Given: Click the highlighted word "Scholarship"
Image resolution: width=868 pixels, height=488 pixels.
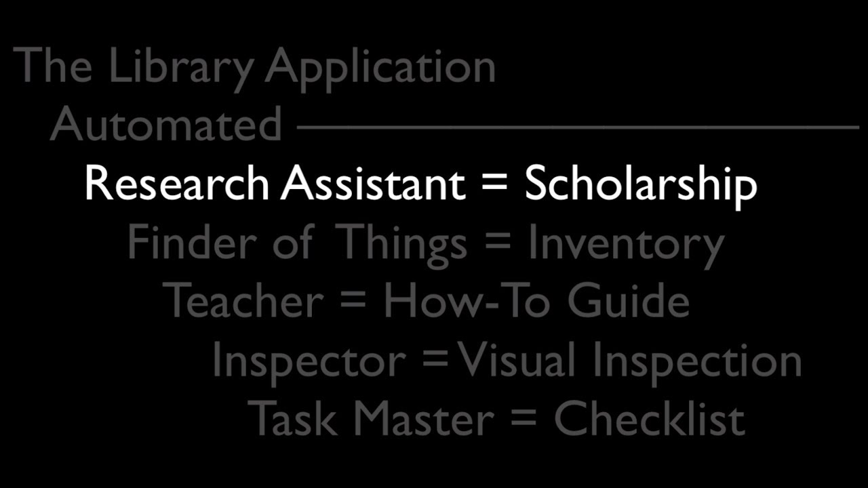Looking at the screenshot, I should [x=641, y=184].
